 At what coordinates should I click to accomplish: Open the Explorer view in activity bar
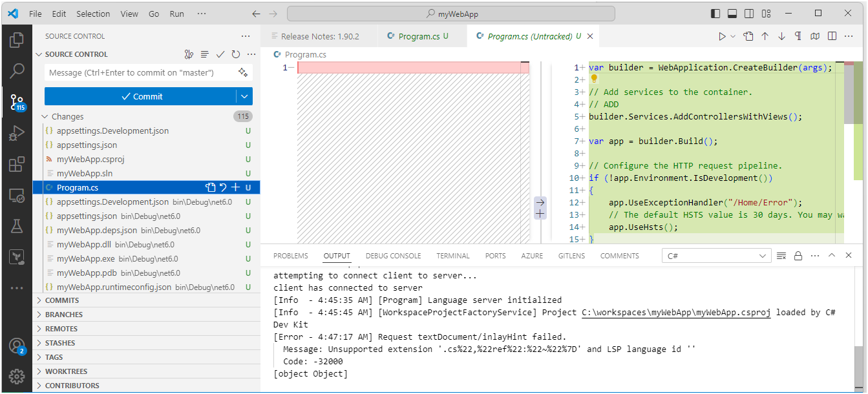pos(17,40)
